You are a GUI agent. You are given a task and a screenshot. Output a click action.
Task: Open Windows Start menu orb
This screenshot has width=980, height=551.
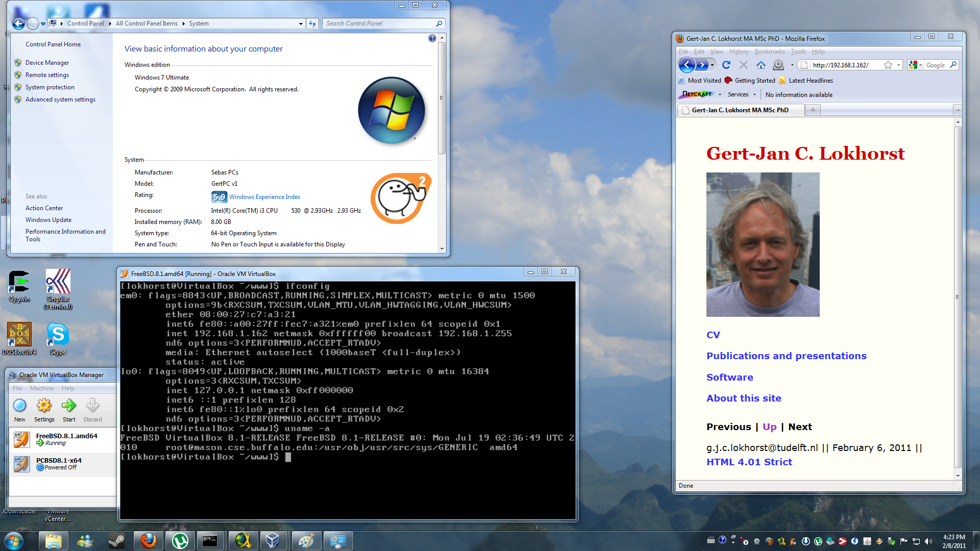click(14, 541)
